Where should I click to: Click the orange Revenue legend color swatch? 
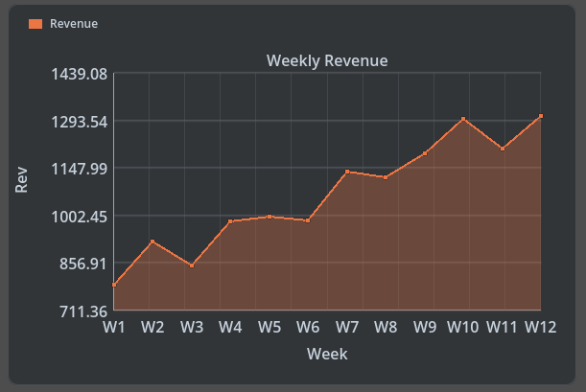[35, 24]
